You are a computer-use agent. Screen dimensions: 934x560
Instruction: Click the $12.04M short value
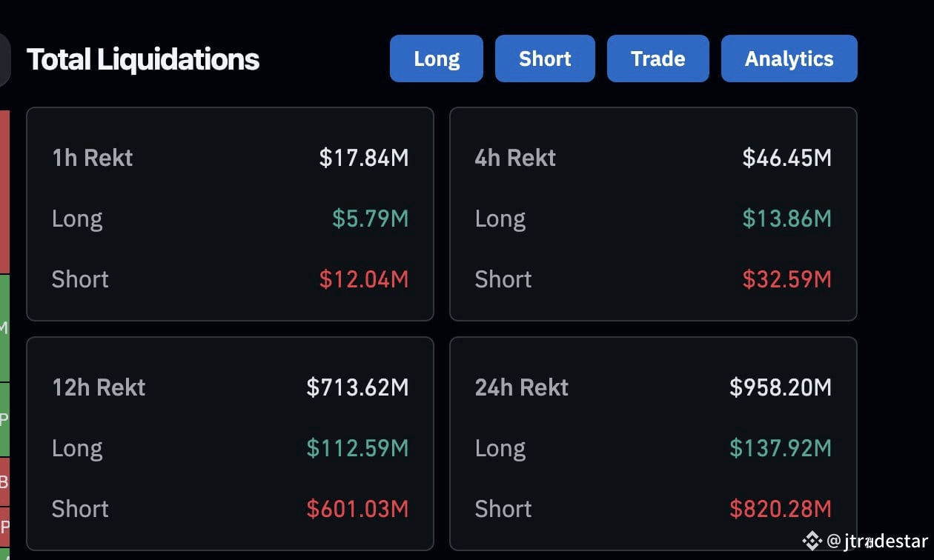tap(364, 279)
